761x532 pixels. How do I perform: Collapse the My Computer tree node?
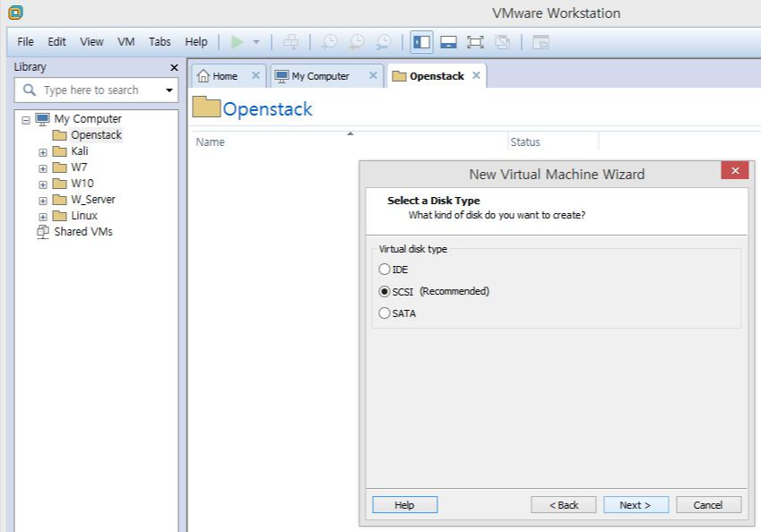(26, 120)
